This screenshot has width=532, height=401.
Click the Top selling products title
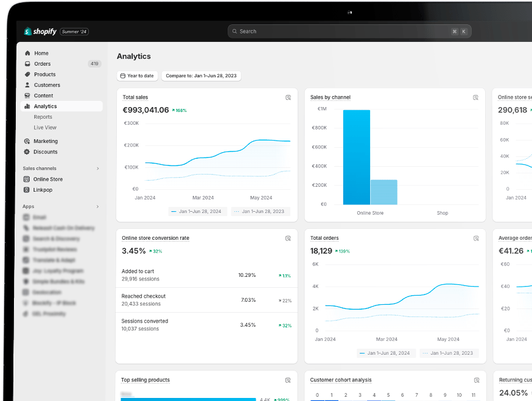pyautogui.click(x=145, y=380)
